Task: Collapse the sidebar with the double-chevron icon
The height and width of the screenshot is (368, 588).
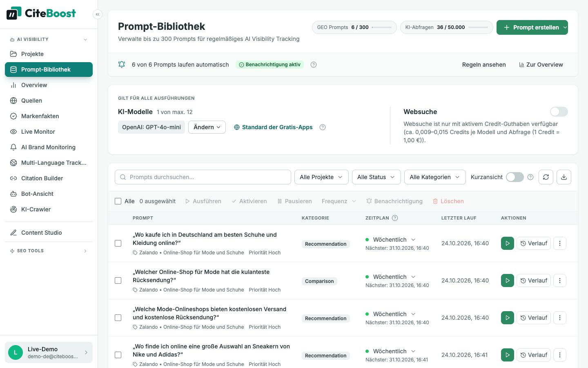Action: point(97,14)
